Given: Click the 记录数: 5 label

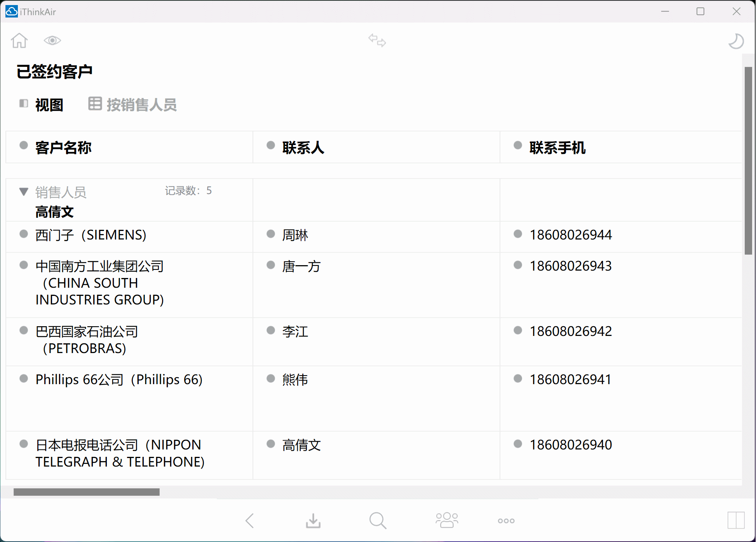Looking at the screenshot, I should pos(188,191).
